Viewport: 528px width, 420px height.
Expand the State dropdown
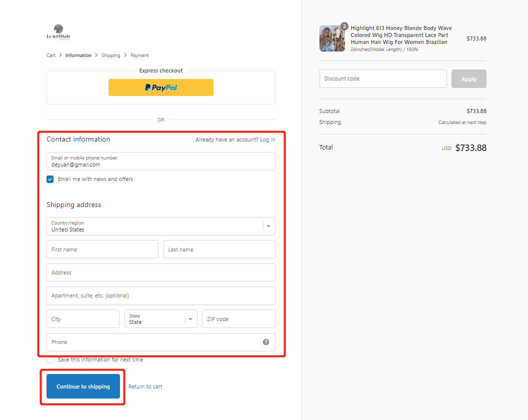[160, 319]
